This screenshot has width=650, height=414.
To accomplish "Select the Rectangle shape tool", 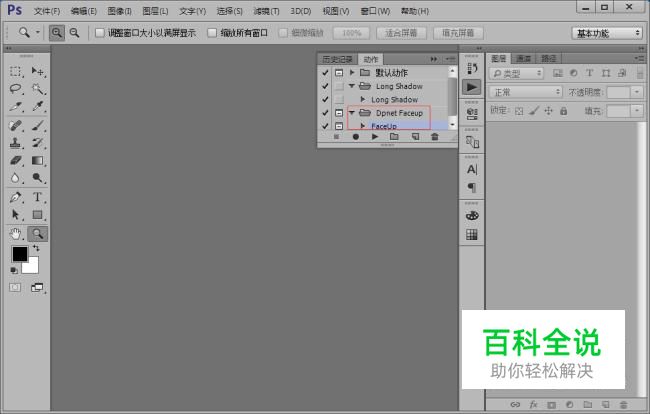I will coord(38,215).
